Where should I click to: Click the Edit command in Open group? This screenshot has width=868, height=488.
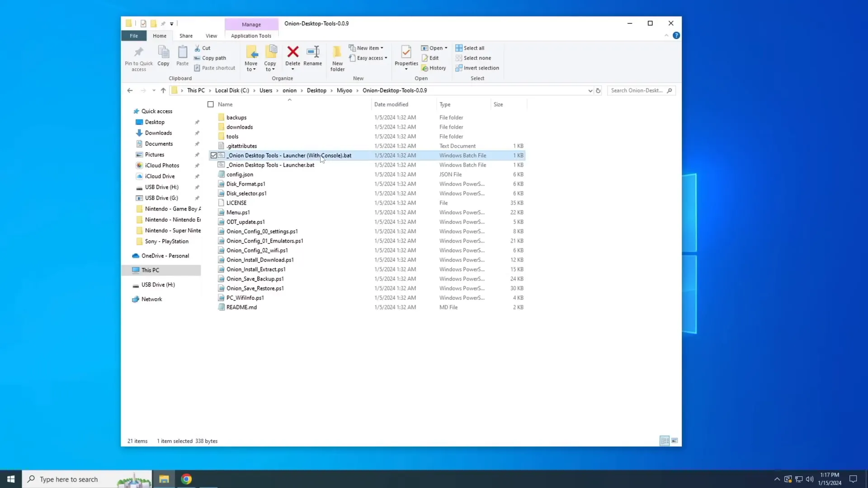tap(430, 58)
